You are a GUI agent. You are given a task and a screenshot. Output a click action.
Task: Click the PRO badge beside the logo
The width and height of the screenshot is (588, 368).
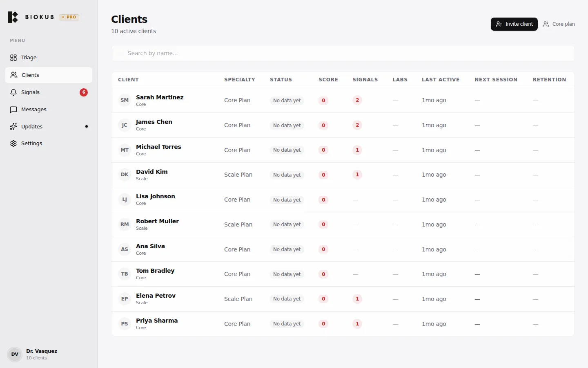pos(69,17)
